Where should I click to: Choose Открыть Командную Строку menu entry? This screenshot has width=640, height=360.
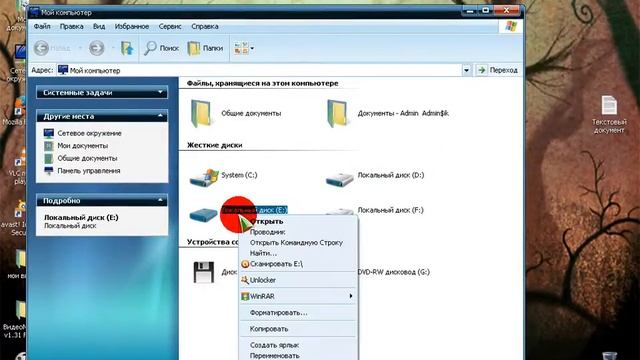pyautogui.click(x=298, y=242)
